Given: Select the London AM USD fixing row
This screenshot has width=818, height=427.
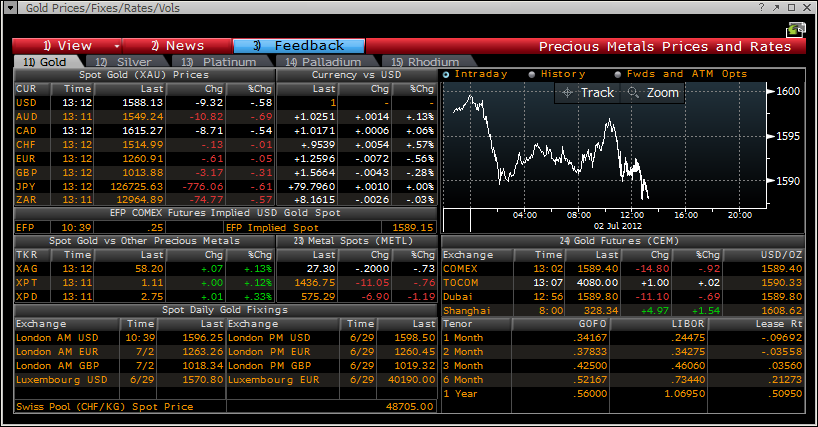Looking at the screenshot, I should pos(56,338).
